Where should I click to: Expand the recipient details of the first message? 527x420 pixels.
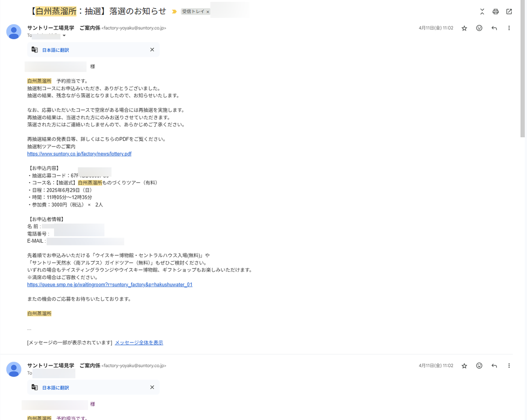point(64,36)
